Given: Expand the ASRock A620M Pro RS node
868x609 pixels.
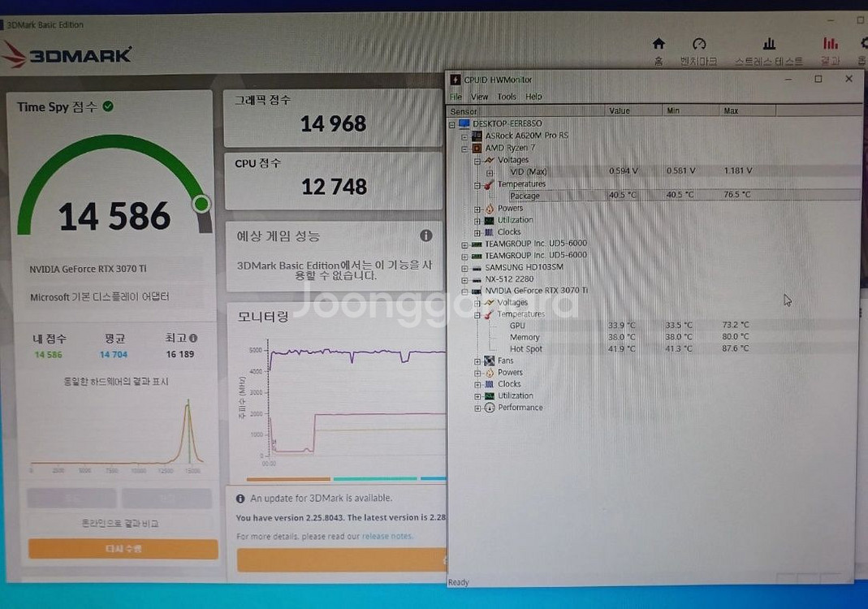Looking at the screenshot, I should click(x=464, y=136).
